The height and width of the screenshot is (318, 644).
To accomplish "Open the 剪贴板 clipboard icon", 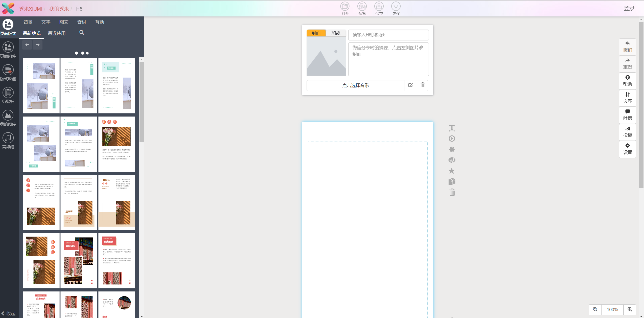I will 8,96.
